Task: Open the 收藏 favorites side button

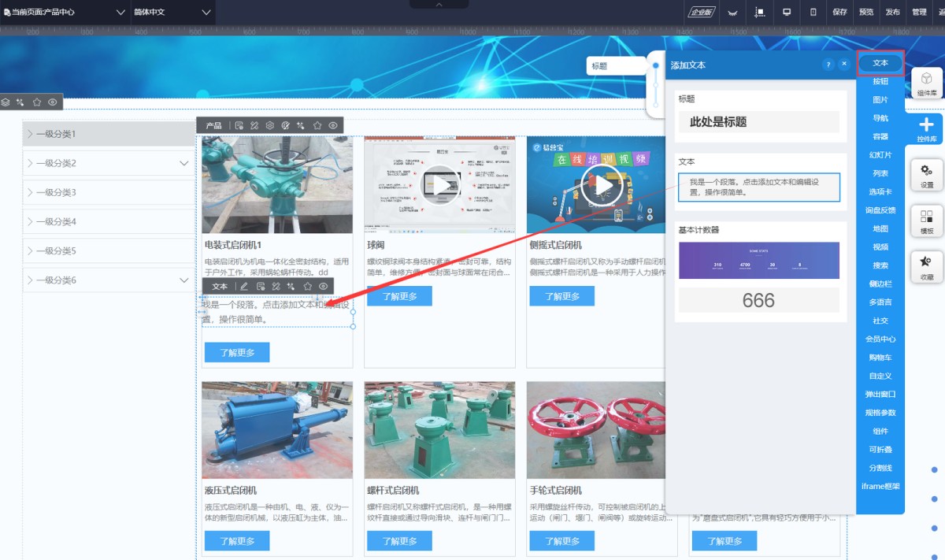Action: click(927, 268)
